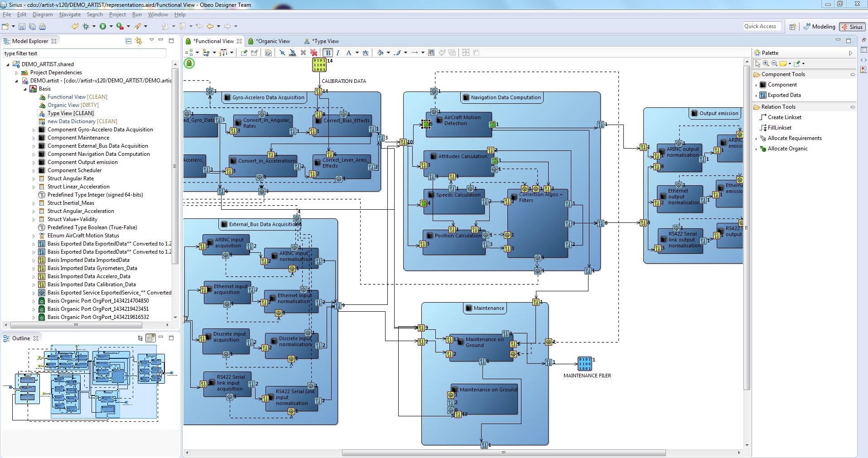868x458 pixels.
Task: Select the Create Linkset tool
Action: click(x=784, y=117)
